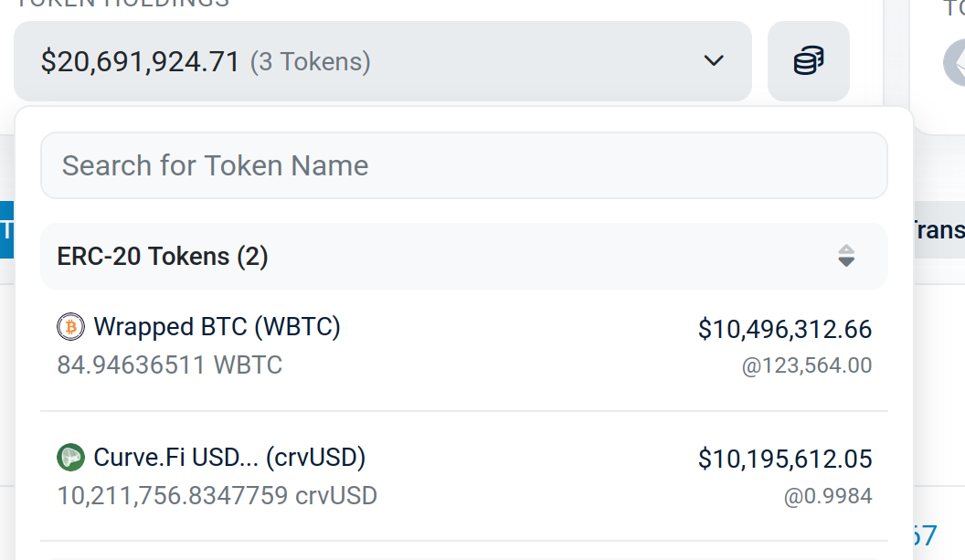Open the wallet token holdings page icon
This screenshot has height=560, width=965.
point(808,61)
